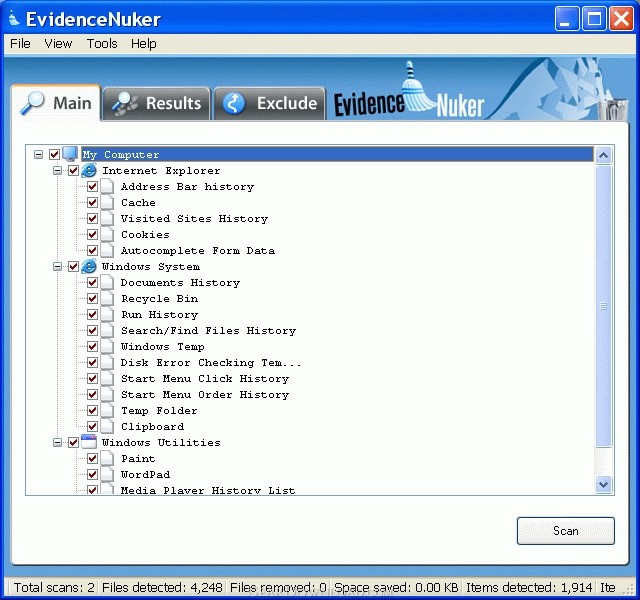
Task: Click the Cache item page icon
Action: pos(107,202)
